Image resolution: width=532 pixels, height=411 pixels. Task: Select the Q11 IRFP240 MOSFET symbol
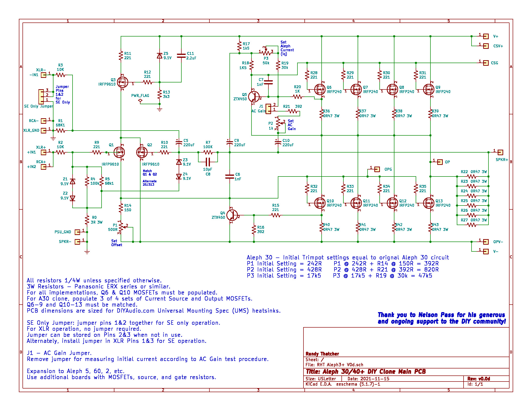pos(356,203)
